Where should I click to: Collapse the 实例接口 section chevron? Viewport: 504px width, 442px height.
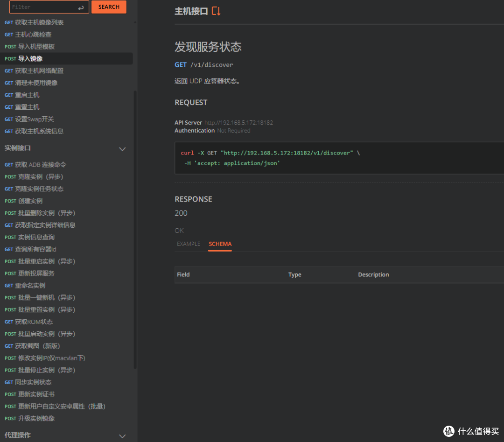tap(122, 149)
